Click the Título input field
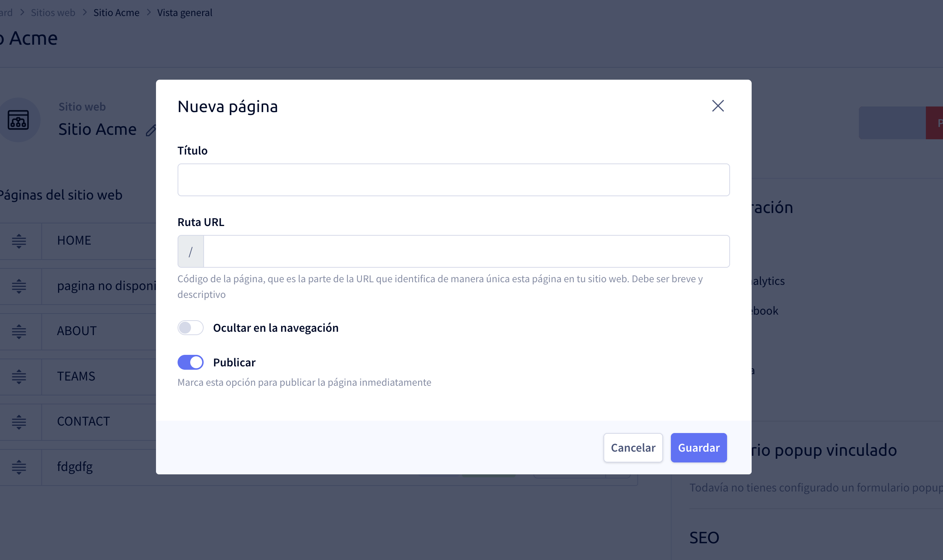943x560 pixels. tap(453, 179)
